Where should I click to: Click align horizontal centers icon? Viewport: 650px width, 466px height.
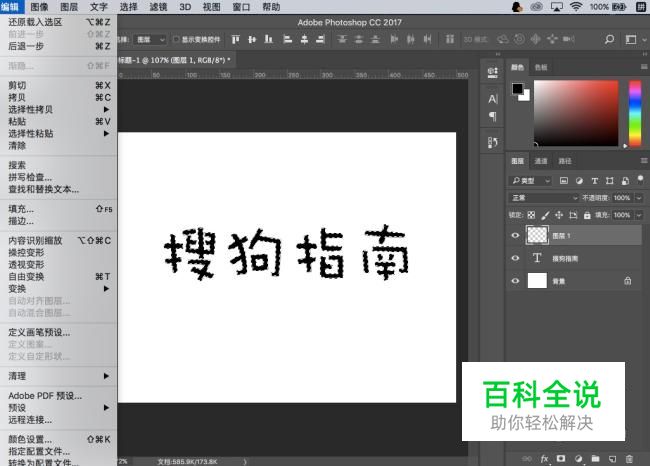tap(304, 39)
